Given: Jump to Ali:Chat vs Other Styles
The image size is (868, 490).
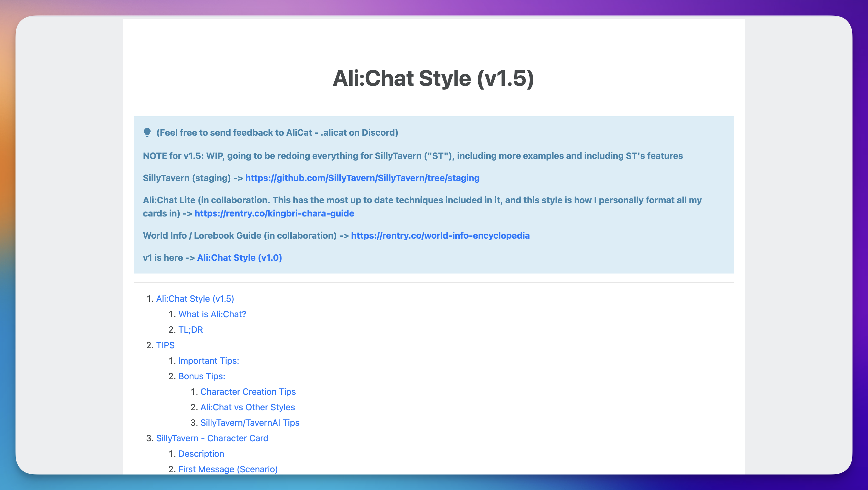Looking at the screenshot, I should (247, 407).
